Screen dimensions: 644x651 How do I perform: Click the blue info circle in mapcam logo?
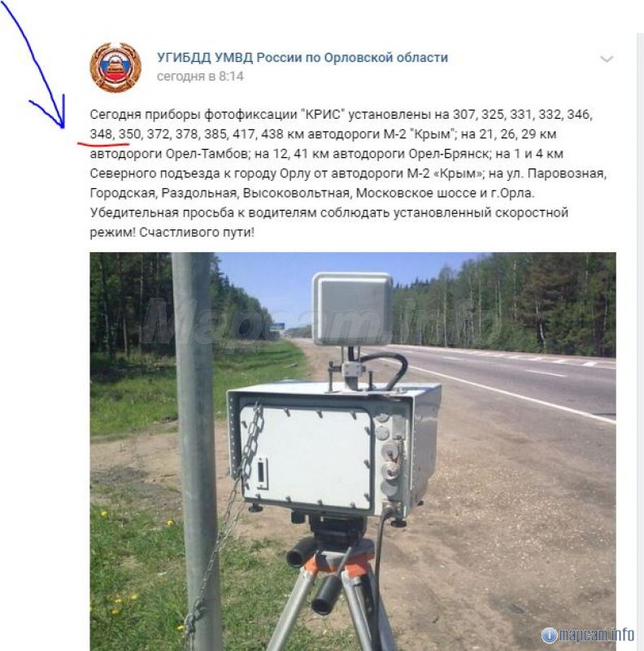click(550, 635)
